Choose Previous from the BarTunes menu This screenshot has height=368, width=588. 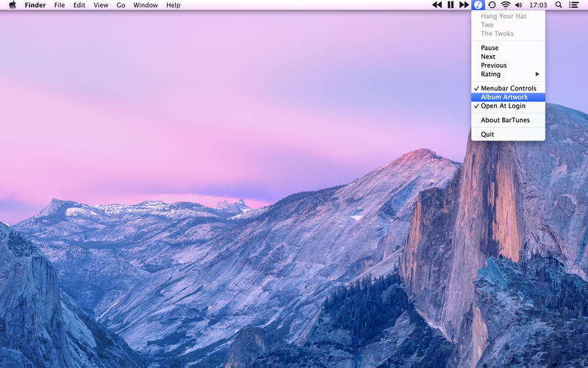(x=493, y=66)
